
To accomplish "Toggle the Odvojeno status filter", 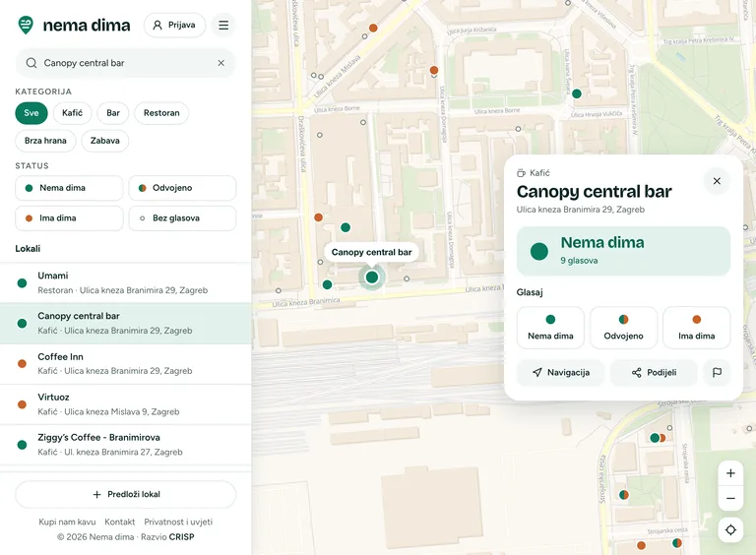I will [182, 188].
